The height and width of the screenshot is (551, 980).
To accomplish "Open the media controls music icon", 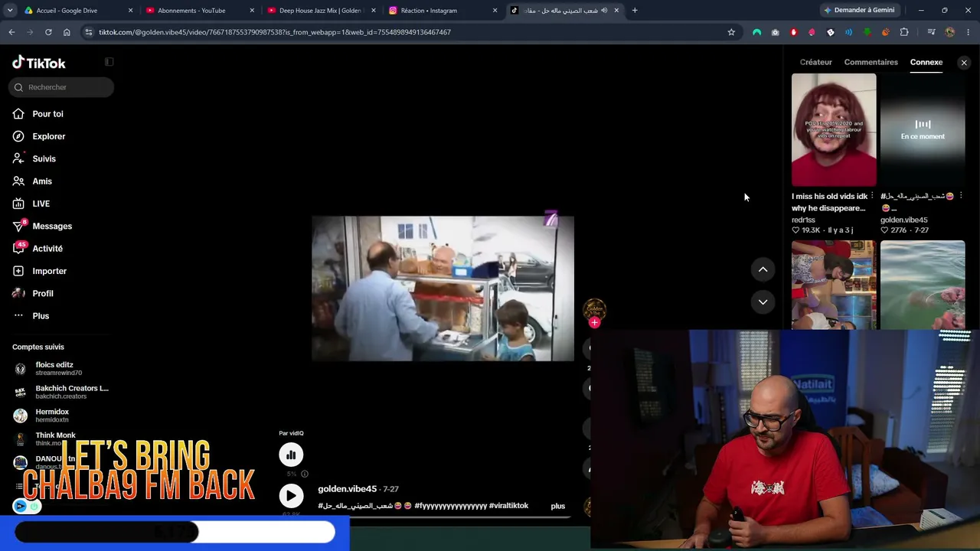I will pyautogui.click(x=931, y=32).
